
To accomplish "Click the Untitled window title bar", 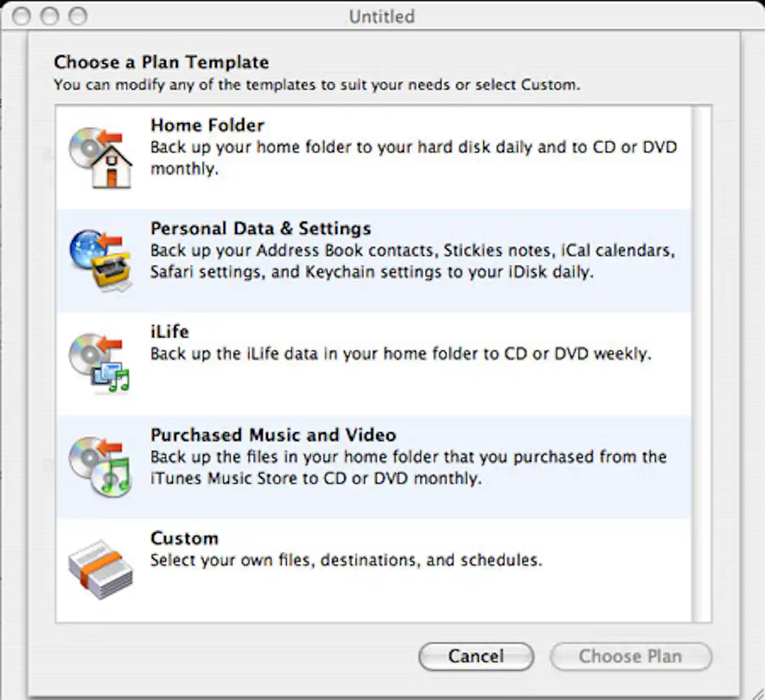I will tap(381, 16).
